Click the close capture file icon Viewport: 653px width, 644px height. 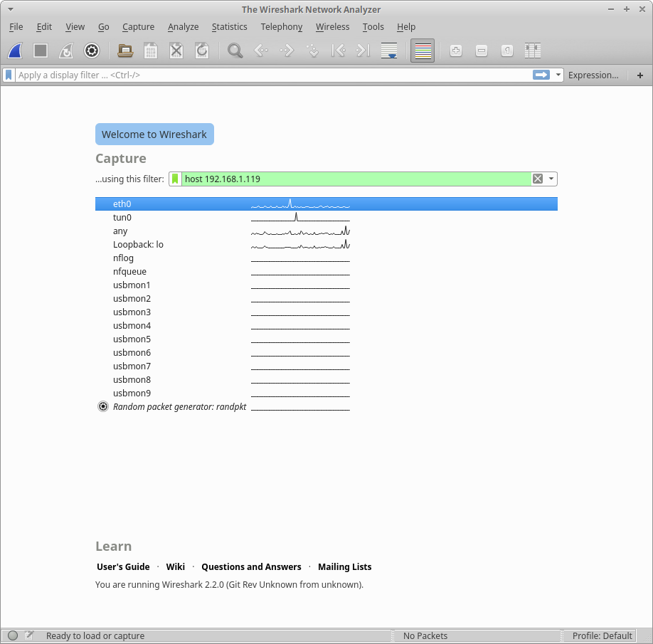176,51
